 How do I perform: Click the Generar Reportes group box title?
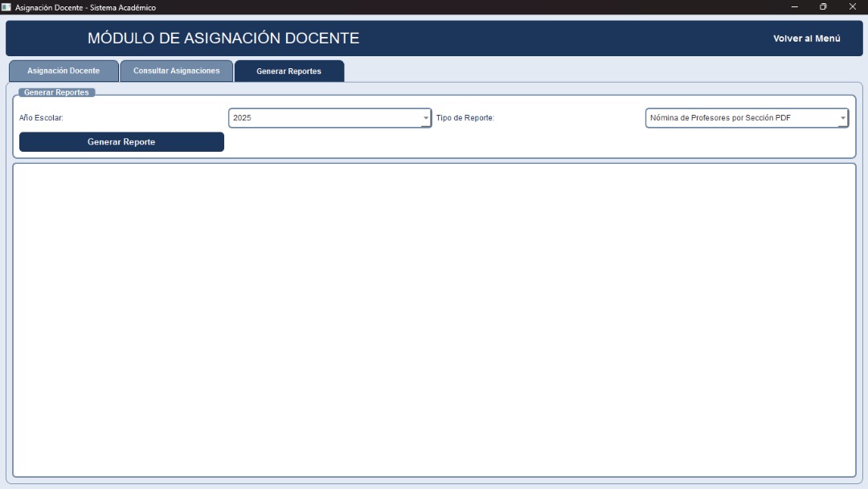pos(56,92)
